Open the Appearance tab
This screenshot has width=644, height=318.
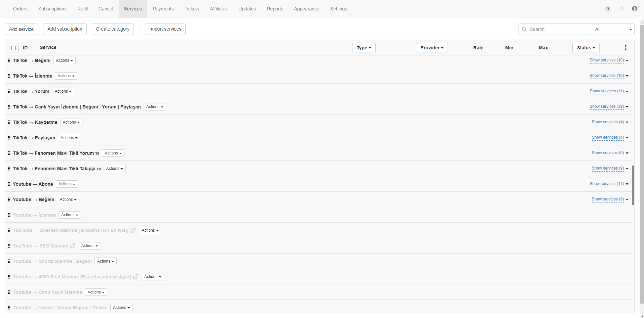tap(306, 9)
